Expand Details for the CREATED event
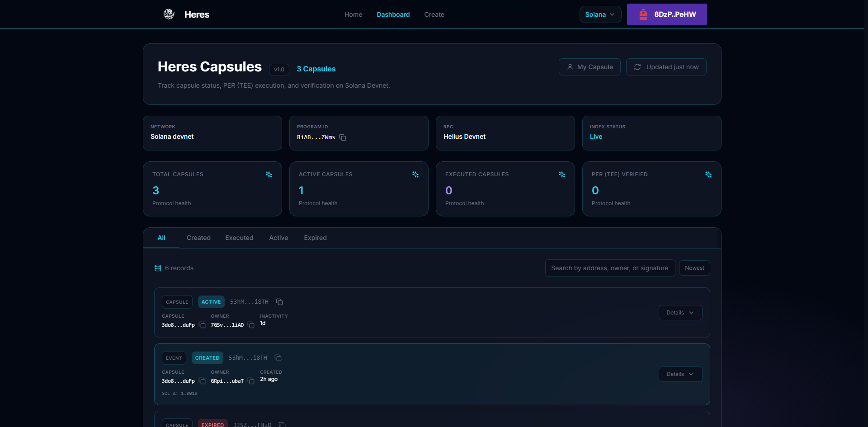Image resolution: width=868 pixels, height=427 pixels. (680, 374)
